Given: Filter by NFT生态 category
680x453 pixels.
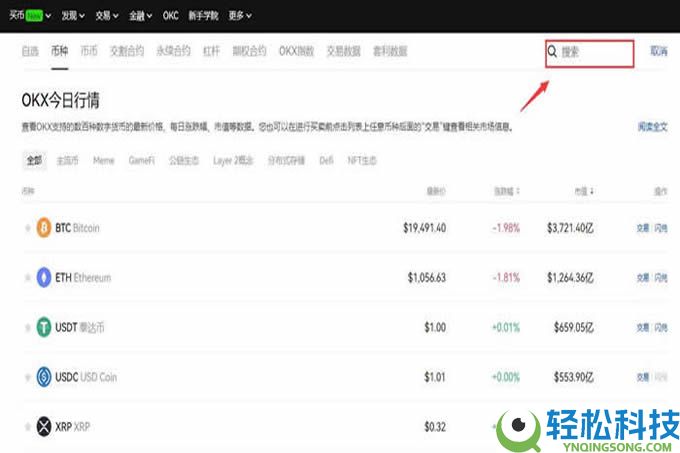Looking at the screenshot, I should (x=362, y=160).
